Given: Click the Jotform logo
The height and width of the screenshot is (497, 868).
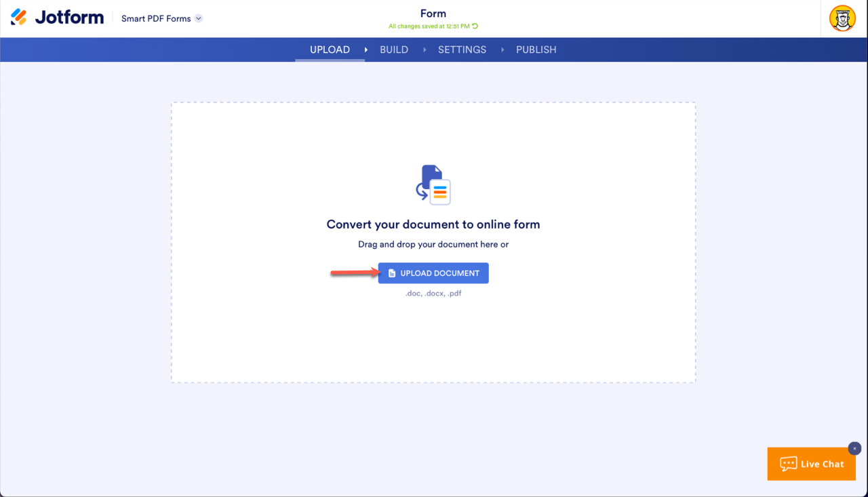Looking at the screenshot, I should coord(58,18).
